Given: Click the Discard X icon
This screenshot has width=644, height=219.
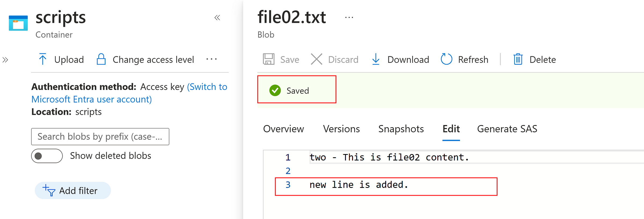Looking at the screenshot, I should [x=317, y=59].
